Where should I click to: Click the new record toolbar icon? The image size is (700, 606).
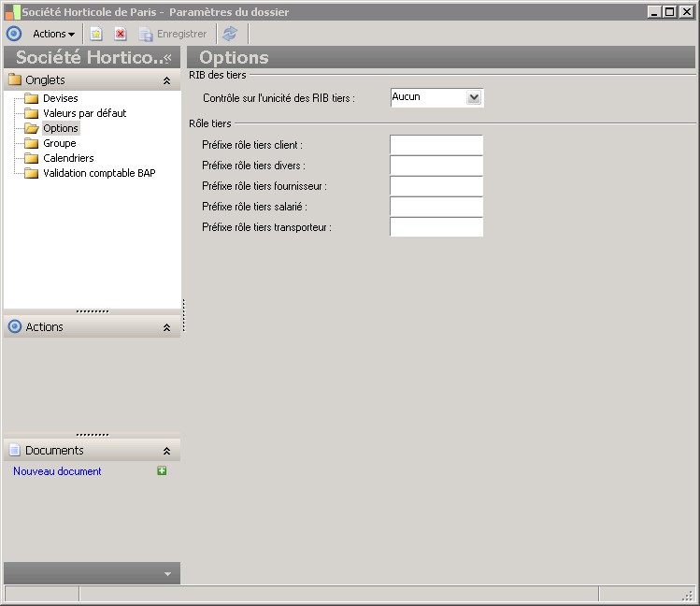(96, 34)
